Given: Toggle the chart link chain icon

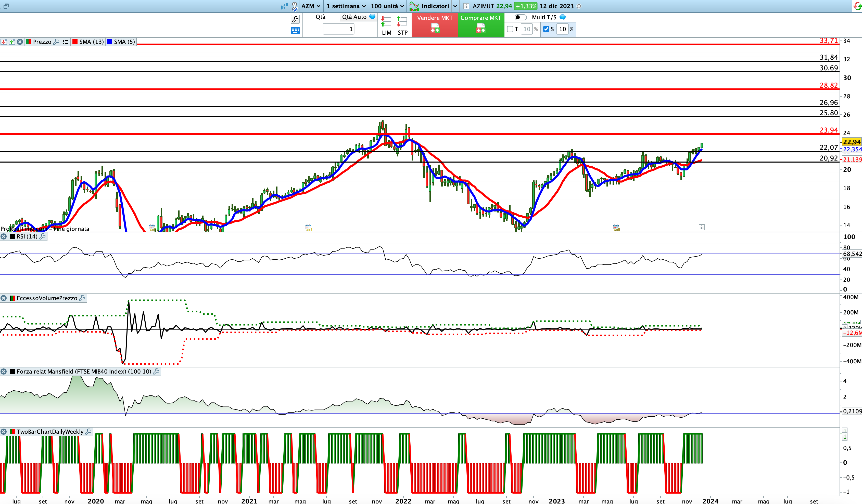Looking at the screenshot, I should 295,6.
